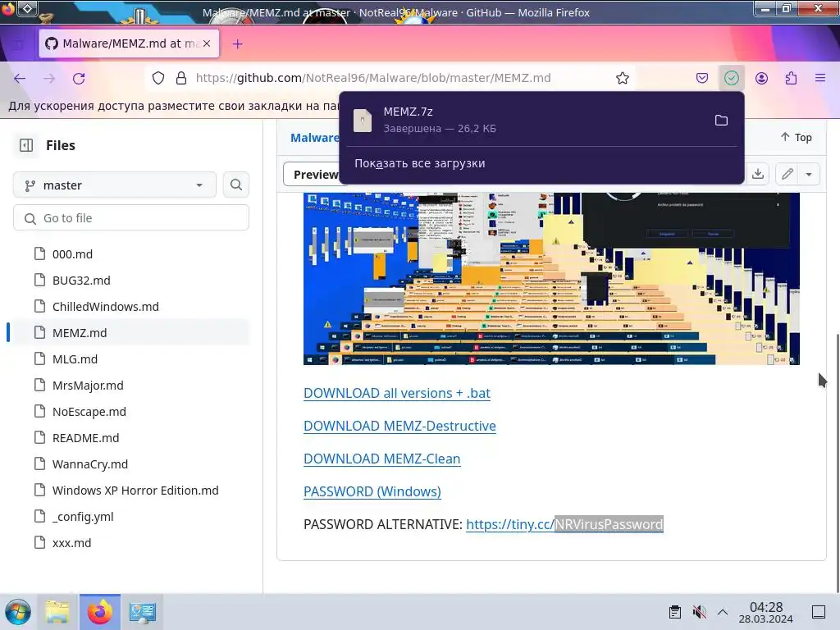Open xxx.md in the file tree

[x=71, y=543]
